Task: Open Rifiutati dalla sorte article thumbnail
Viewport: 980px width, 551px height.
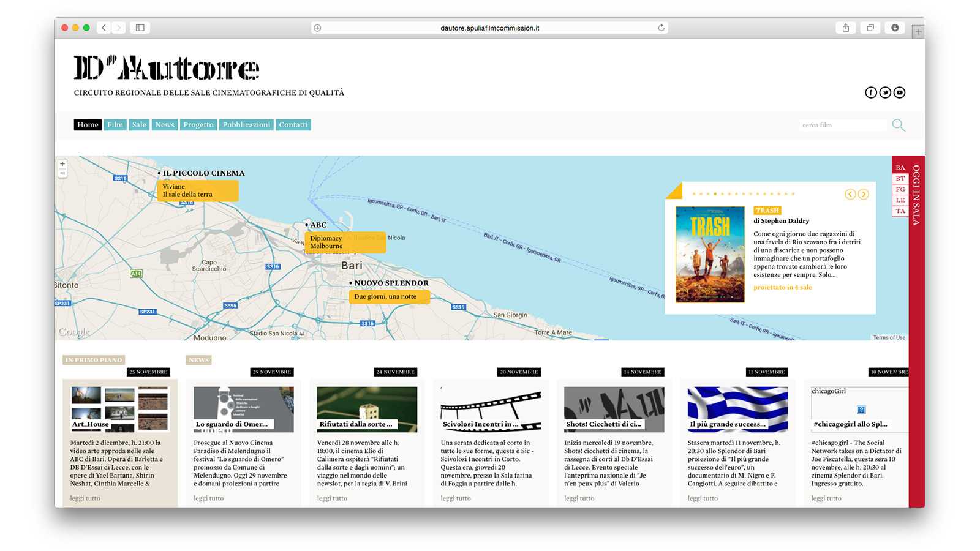Action: tap(367, 409)
